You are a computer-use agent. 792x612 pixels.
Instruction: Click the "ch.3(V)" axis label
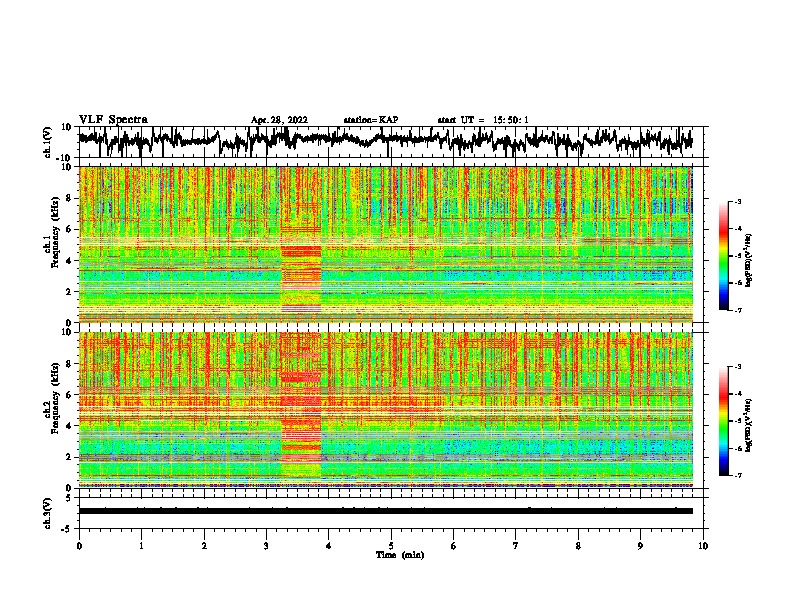tap(48, 513)
